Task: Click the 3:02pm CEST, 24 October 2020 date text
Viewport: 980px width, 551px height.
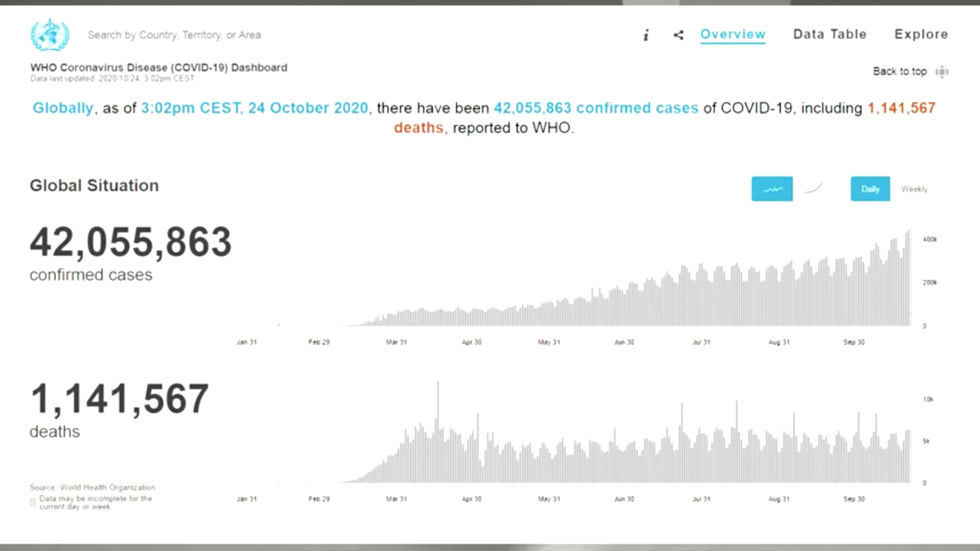Action: 255,108
